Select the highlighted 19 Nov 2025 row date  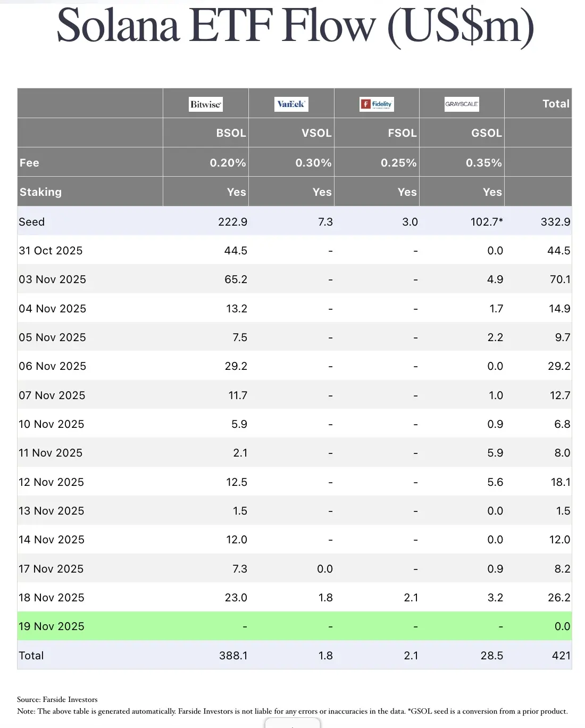52,626
